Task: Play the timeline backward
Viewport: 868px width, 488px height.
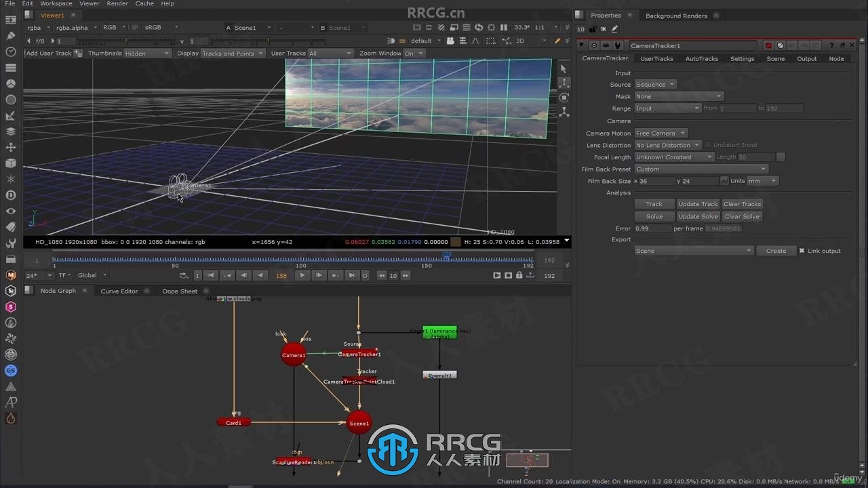Action: click(260, 275)
